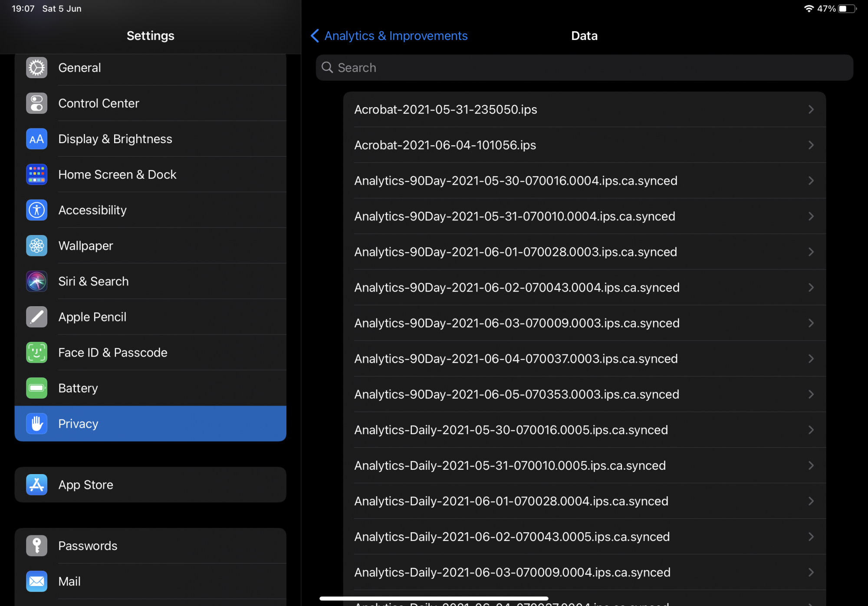Open Acrobat-2021-06-04-101056.ips file name
The image size is (868, 606).
tap(445, 145)
